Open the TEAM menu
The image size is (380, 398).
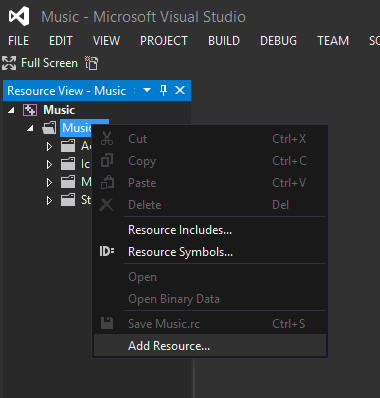pyautogui.click(x=333, y=41)
